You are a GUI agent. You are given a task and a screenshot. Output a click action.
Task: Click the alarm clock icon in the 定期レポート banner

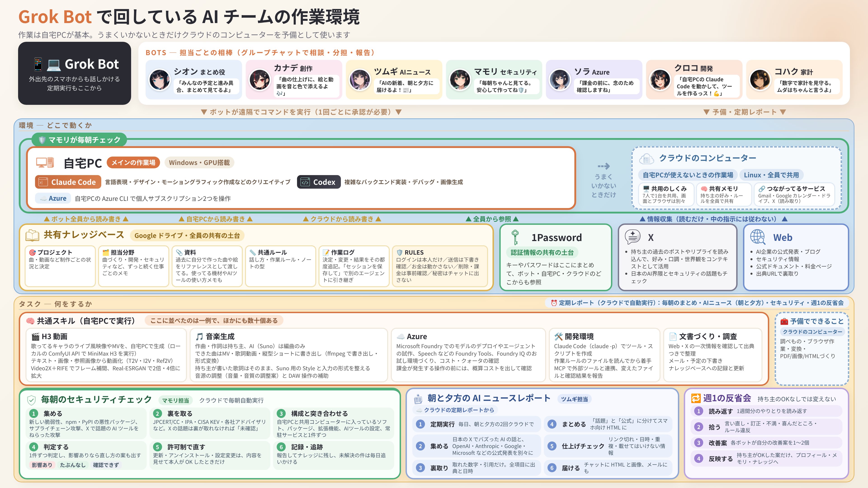tap(554, 303)
